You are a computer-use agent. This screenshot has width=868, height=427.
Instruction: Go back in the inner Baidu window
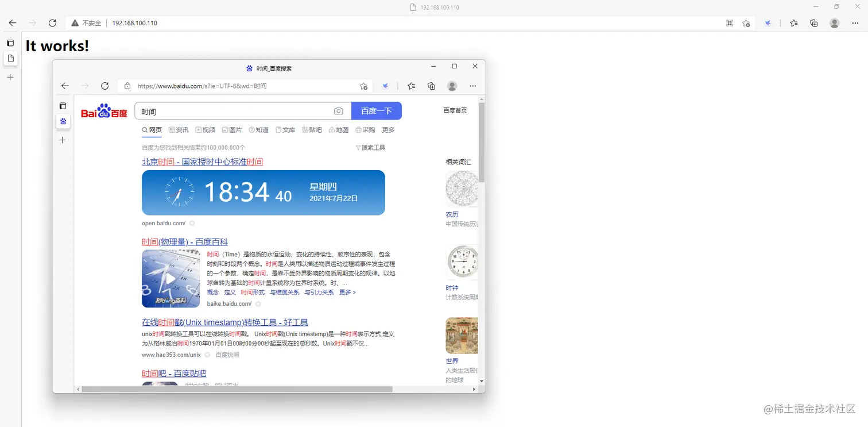[x=65, y=86]
